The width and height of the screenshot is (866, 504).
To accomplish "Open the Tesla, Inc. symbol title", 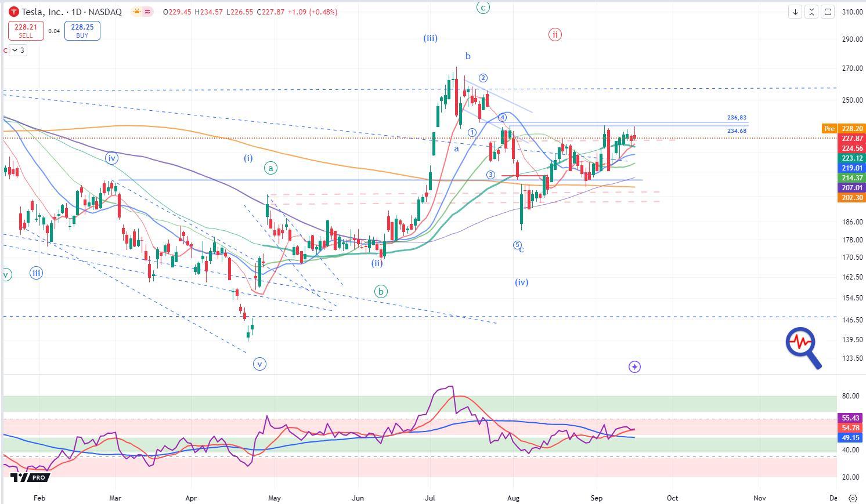I will [72, 12].
